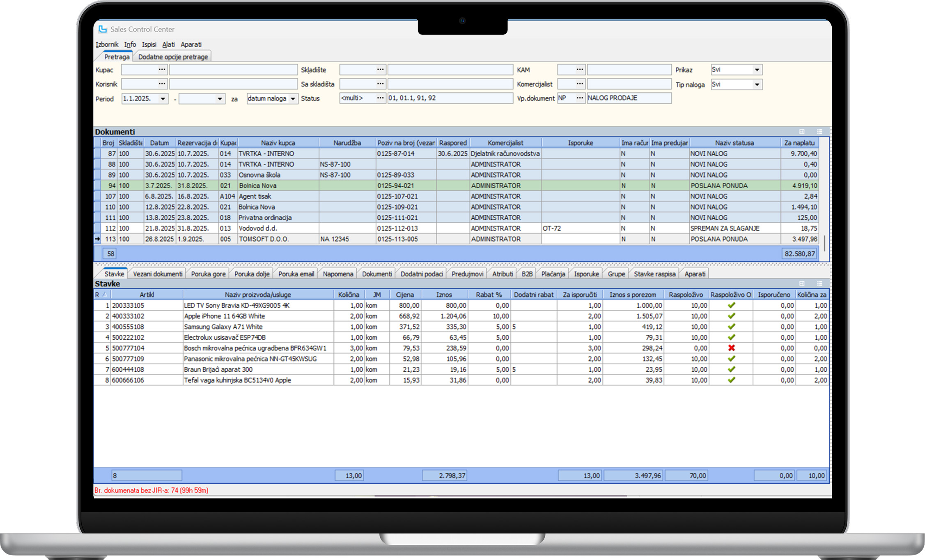Open the Dokumenti panel layout icon

pyautogui.click(x=801, y=132)
